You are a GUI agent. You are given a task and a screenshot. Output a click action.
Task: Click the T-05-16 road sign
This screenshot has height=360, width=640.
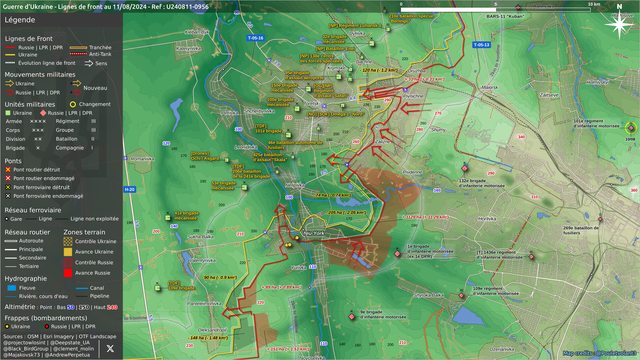[256, 38]
